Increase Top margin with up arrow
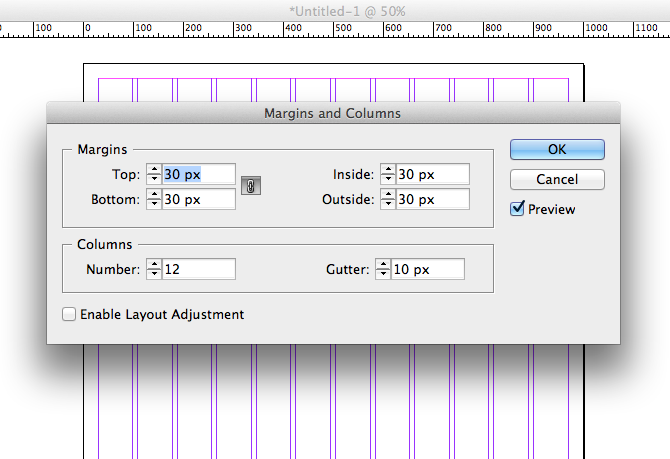 (x=154, y=169)
